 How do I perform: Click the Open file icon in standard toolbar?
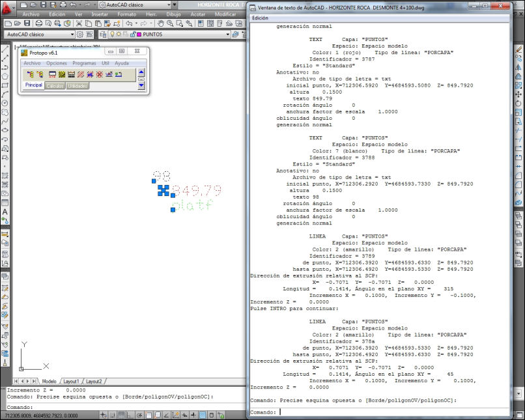(x=18, y=23)
